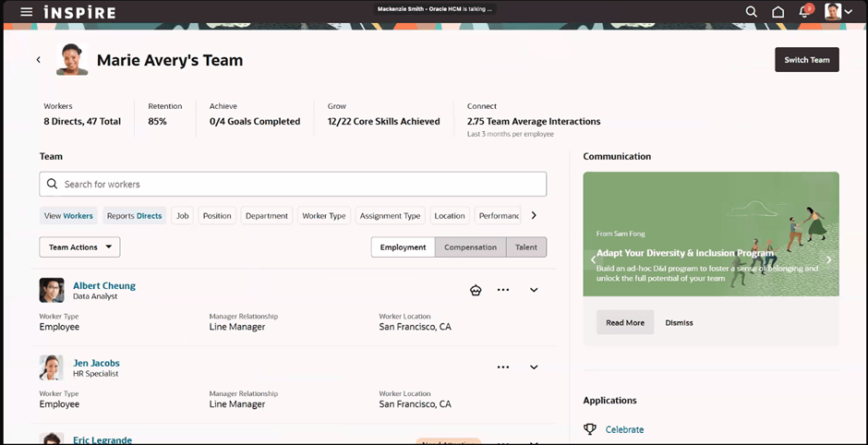The height and width of the screenshot is (445, 868).
Task: Open the notifications bell
Action: pyautogui.click(x=804, y=12)
